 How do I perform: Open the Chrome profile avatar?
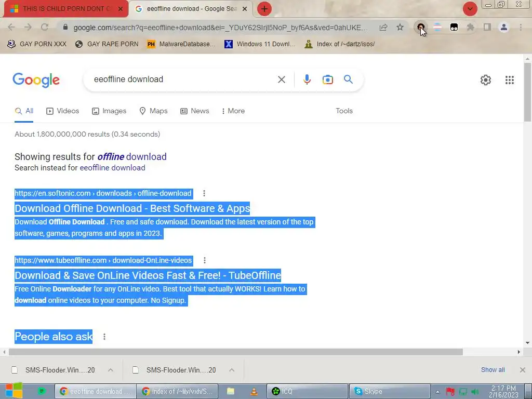[504, 27]
